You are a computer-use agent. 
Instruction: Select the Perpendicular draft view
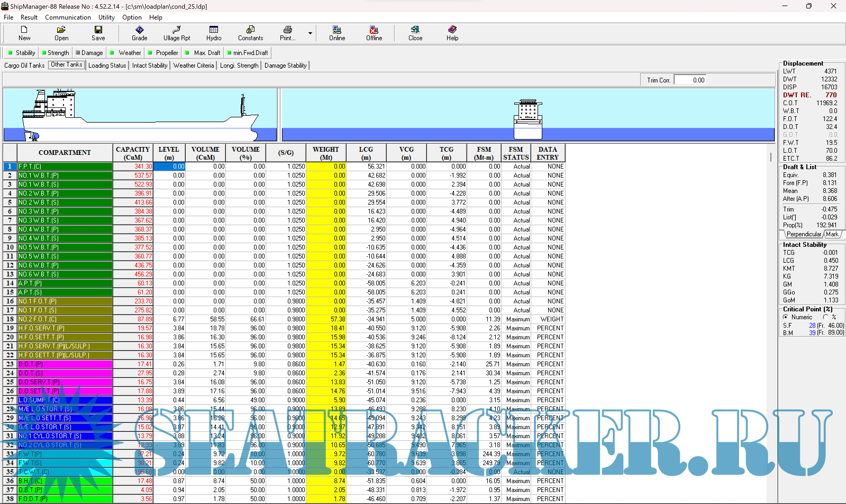(803, 234)
